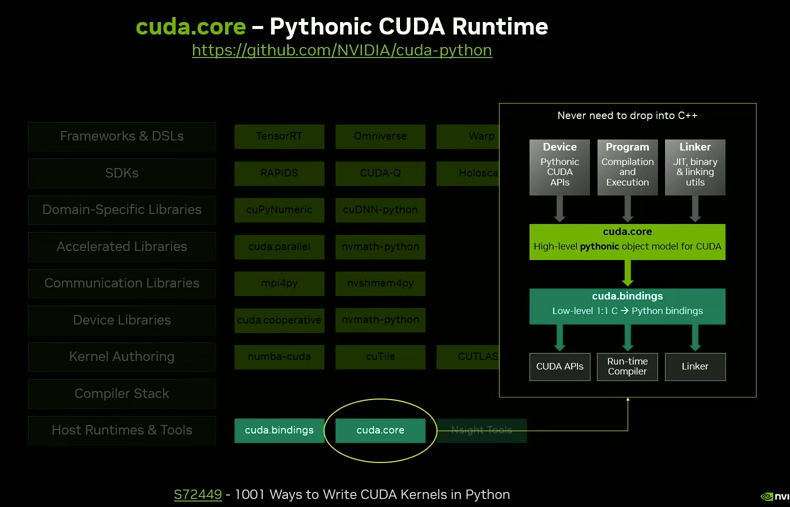The image size is (790, 507).
Task: Click the Frameworks & DSLs category label
Action: (122, 137)
